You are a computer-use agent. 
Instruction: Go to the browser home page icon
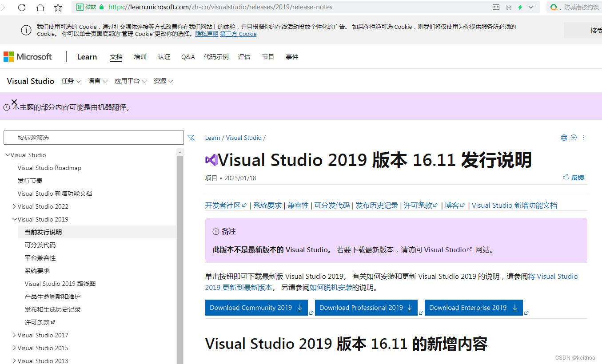pyautogui.click(x=40, y=7)
